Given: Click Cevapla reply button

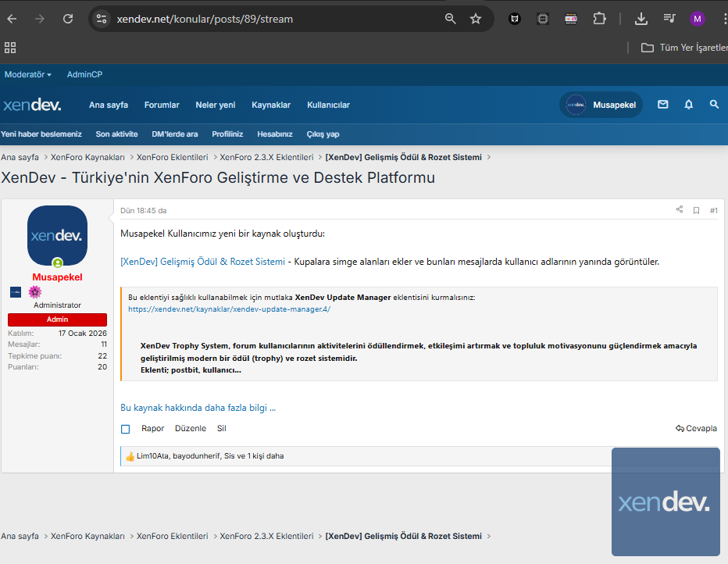Looking at the screenshot, I should point(696,428).
